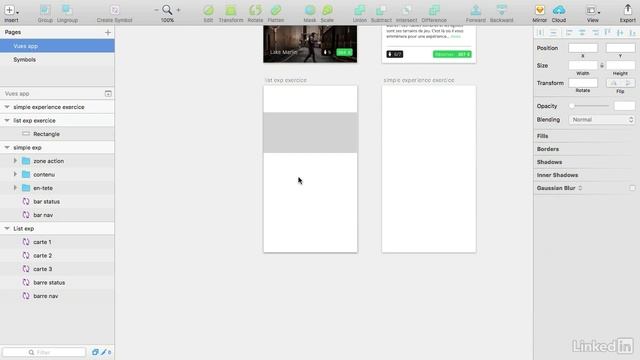
Task: Click the Flatten toolbar icon
Action: click(276, 10)
